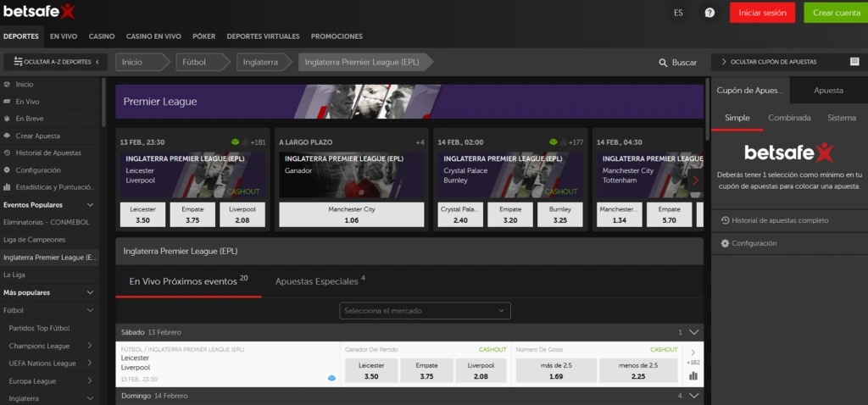The height and width of the screenshot is (405, 868).
Task: Click the Estadísticas y Puntuación chart icon
Action: (x=7, y=187)
